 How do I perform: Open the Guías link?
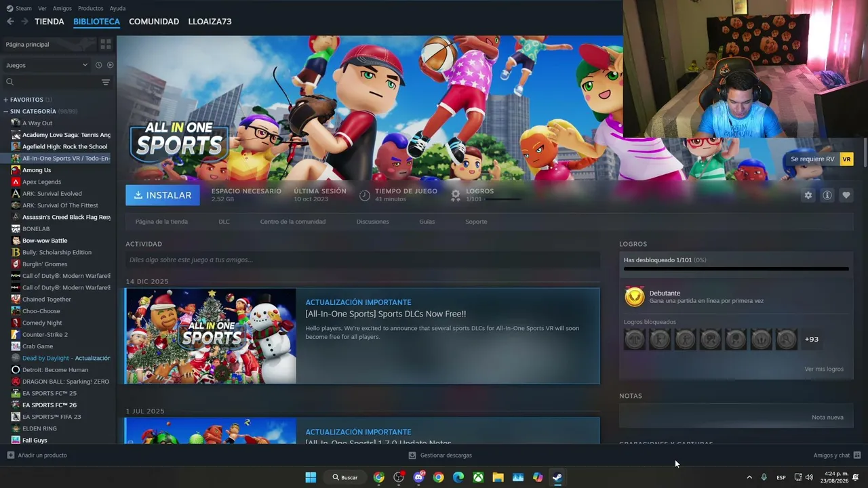tap(427, 222)
